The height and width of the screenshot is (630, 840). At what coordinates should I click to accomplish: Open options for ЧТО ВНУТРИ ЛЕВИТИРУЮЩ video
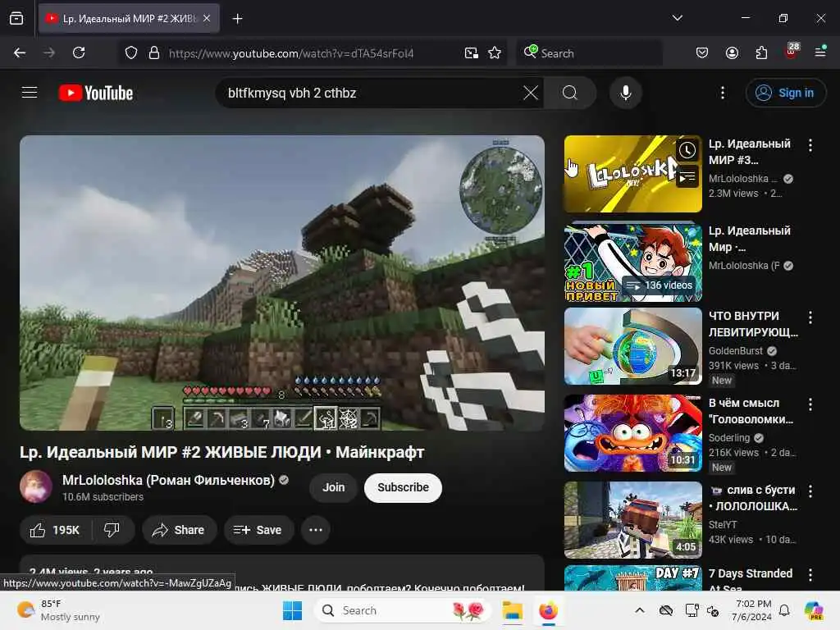tap(810, 317)
